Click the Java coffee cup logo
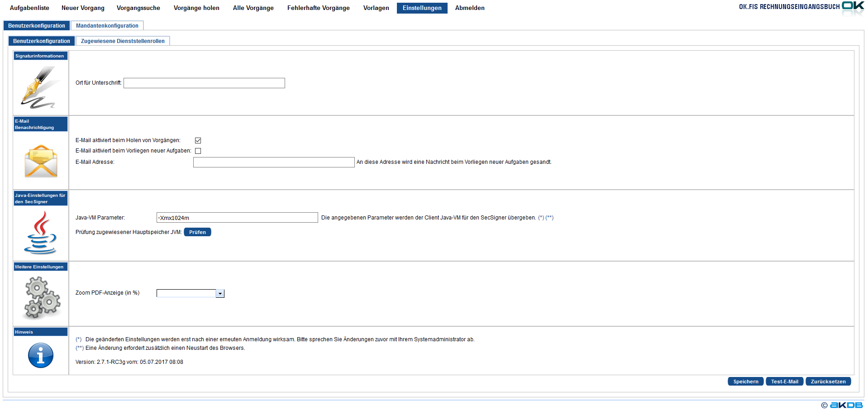Viewport: 868px width, 415px height. coord(40,233)
